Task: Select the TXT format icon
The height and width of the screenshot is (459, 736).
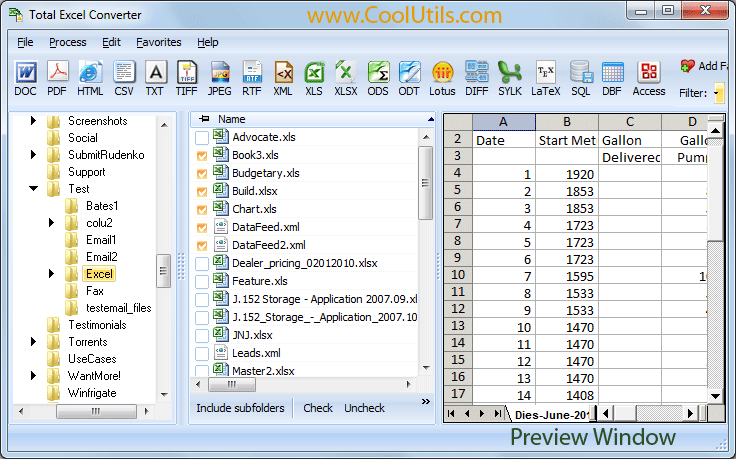Action: [x=155, y=78]
